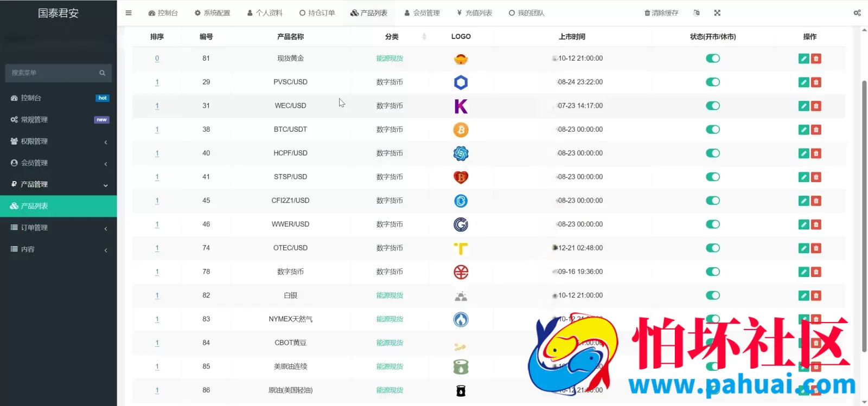Click the PVSC/USD hexagon logo
The height and width of the screenshot is (406, 868).
(x=461, y=82)
